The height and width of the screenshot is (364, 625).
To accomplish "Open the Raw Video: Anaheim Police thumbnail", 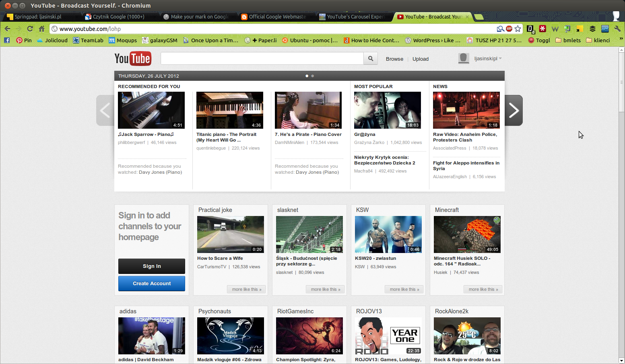I will click(466, 110).
